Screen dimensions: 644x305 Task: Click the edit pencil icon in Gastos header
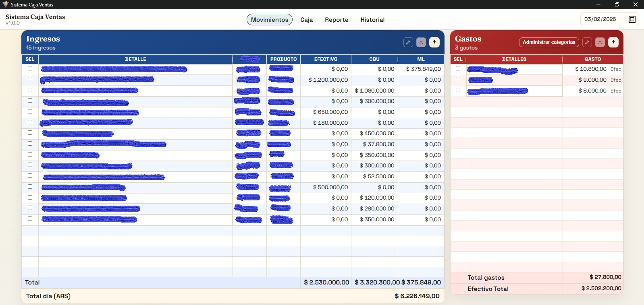coord(587,42)
